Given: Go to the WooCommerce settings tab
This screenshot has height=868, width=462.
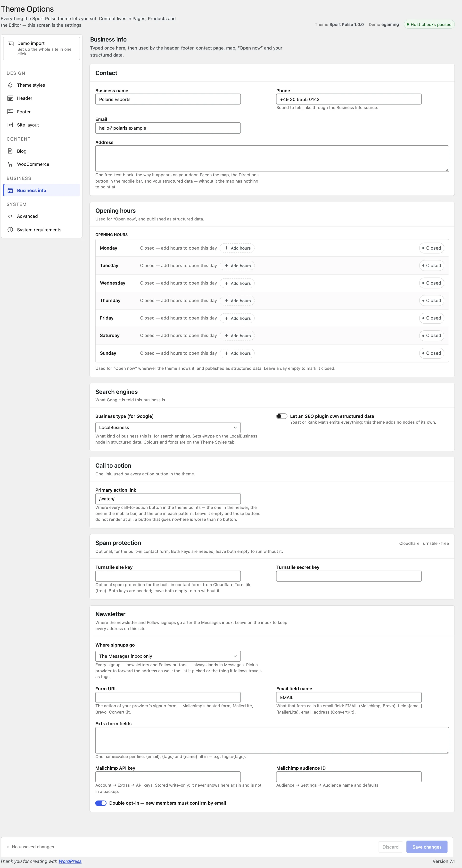Looking at the screenshot, I should pos(41,164).
